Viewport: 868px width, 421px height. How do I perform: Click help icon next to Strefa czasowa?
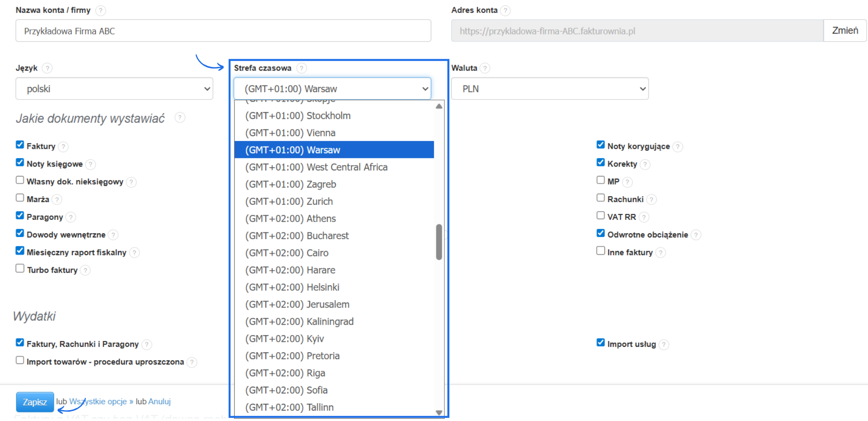tap(302, 68)
